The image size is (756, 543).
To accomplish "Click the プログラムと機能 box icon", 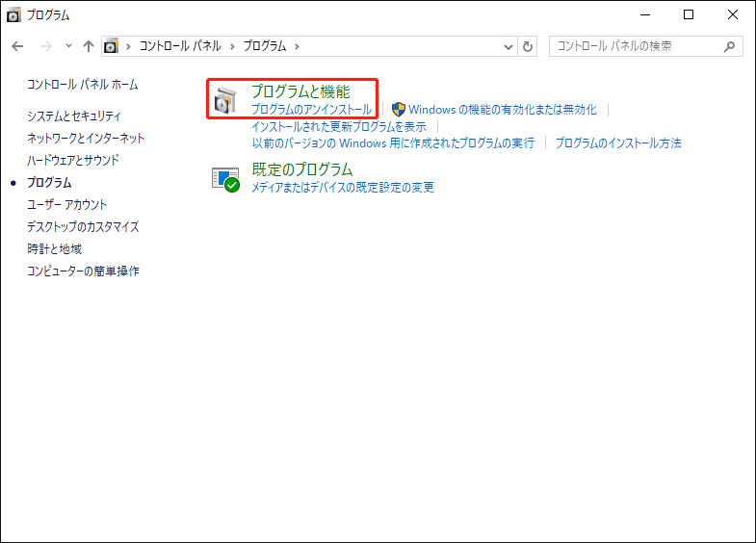I will click(225, 100).
